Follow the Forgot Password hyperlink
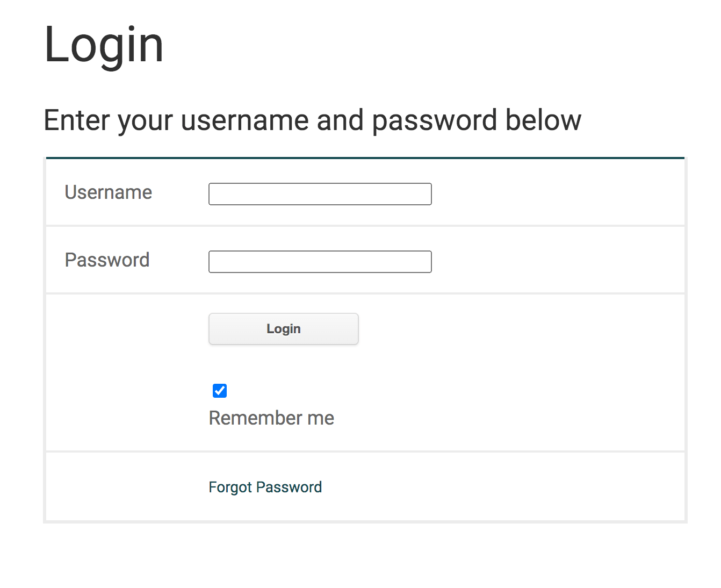The image size is (721, 588). (265, 487)
